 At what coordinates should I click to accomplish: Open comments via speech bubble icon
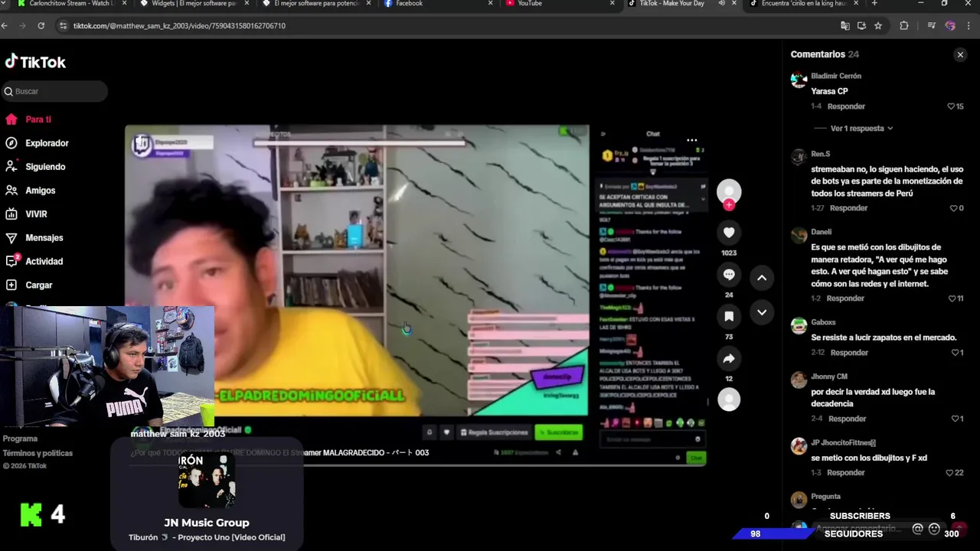pos(729,275)
